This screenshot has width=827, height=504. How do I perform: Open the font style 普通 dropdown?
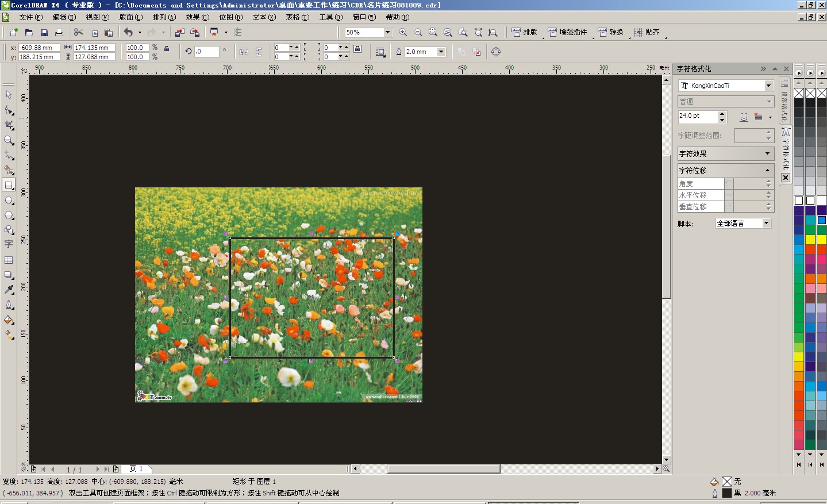coord(768,102)
